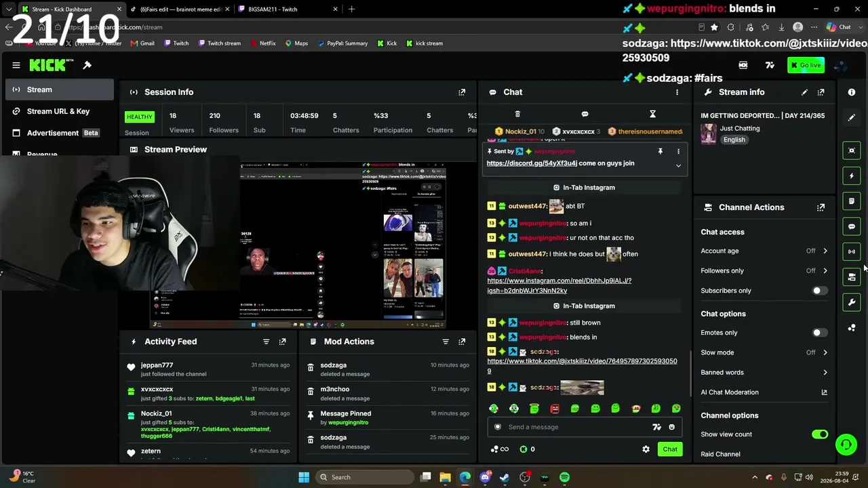This screenshot has width=868, height=488.
Task: Click the green Go live button
Action: (x=806, y=65)
